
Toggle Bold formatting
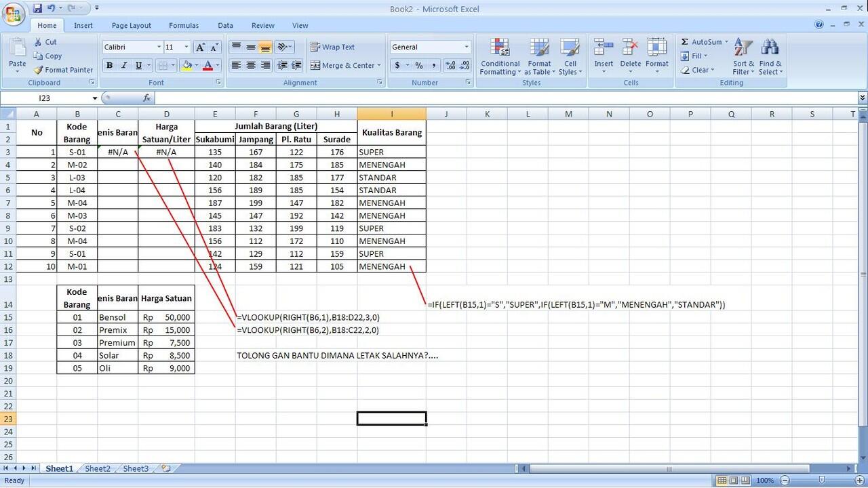pyautogui.click(x=109, y=66)
